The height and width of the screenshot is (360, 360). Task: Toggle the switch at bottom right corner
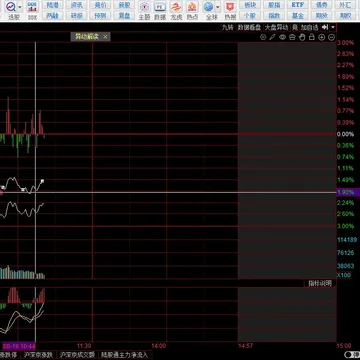point(352,355)
